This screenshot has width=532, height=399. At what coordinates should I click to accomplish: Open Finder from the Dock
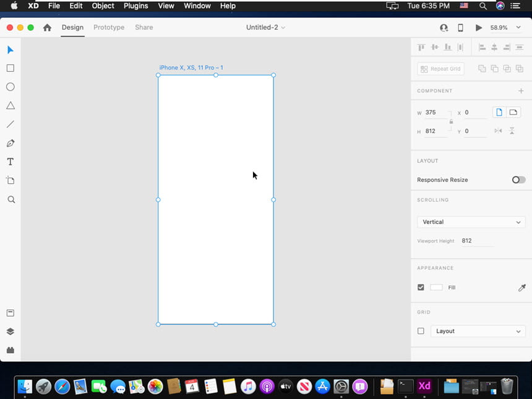25,386
